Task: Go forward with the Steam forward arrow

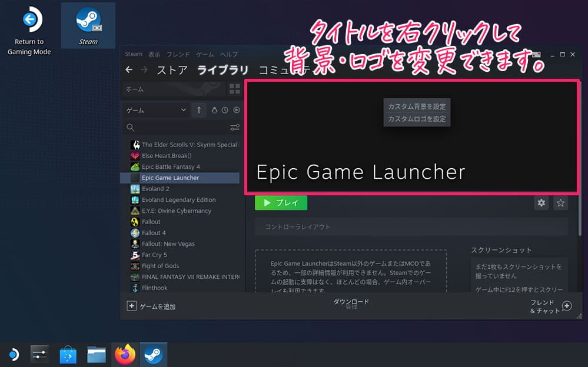Action: tap(144, 70)
